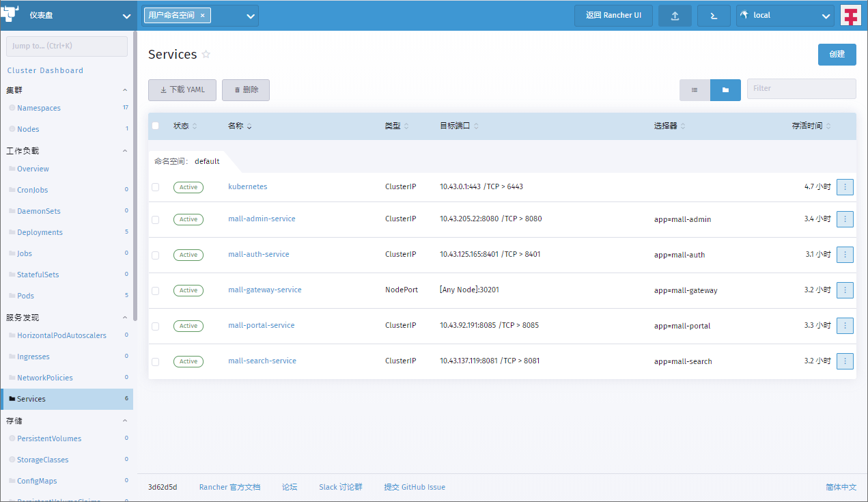
Task: Switch to grouped folder view
Action: tap(725, 90)
